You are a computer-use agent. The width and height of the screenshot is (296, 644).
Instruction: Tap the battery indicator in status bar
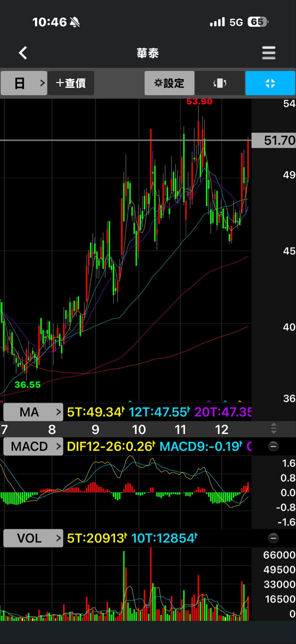(258, 22)
